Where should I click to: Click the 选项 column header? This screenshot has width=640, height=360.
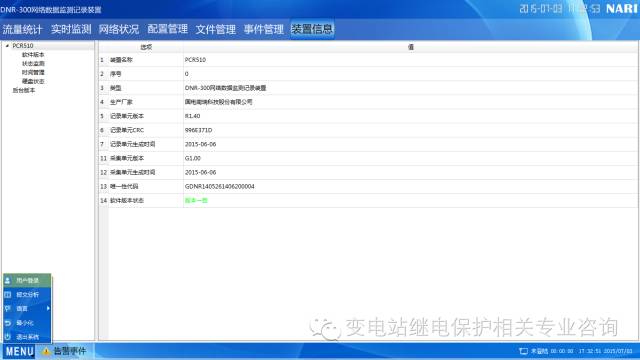pos(146,47)
